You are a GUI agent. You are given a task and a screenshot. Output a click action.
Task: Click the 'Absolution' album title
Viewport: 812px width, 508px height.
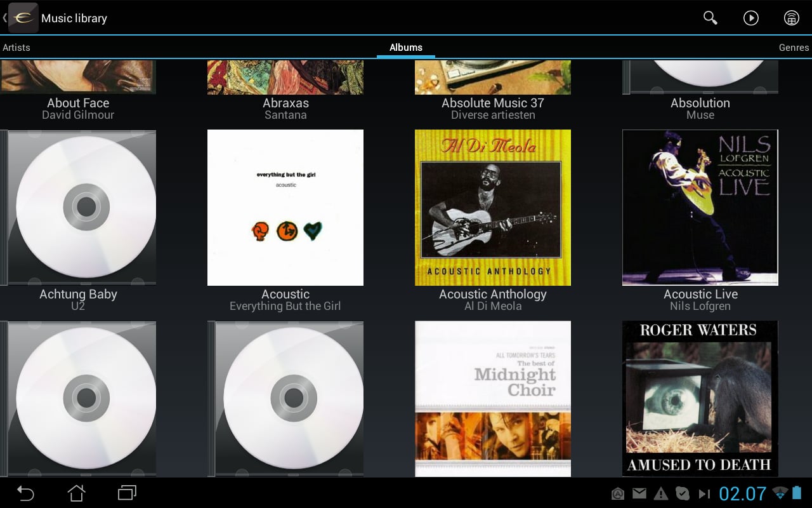700,103
